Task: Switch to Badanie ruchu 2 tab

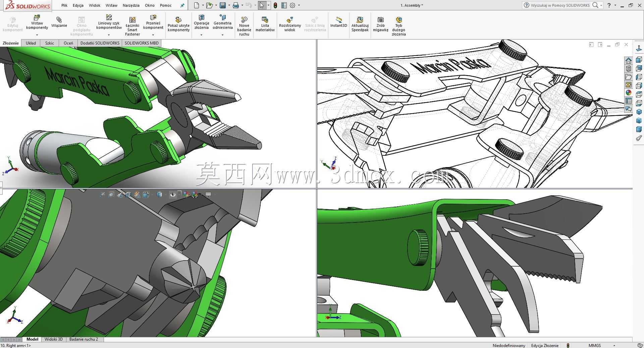Action: [x=84, y=339]
